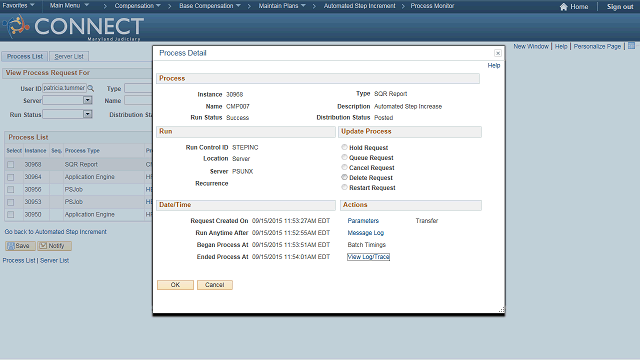Click the Name input field
The image size is (640, 360).
tap(138, 100)
